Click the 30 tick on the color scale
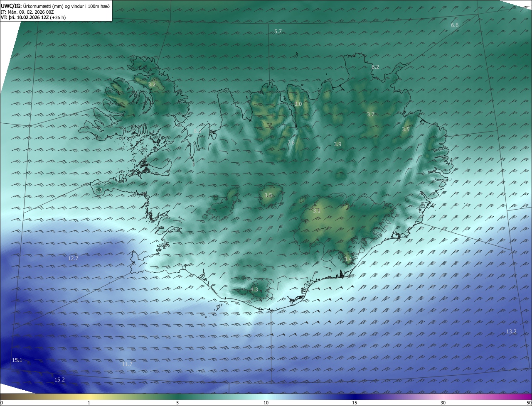 tap(443, 403)
